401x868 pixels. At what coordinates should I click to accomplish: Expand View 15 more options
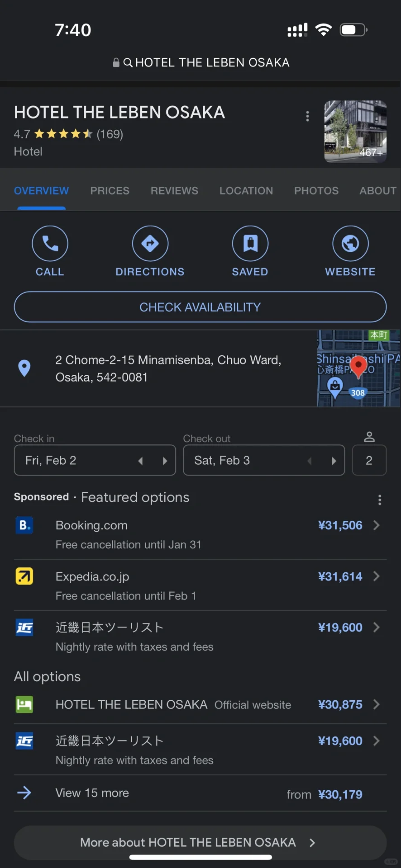200,793
